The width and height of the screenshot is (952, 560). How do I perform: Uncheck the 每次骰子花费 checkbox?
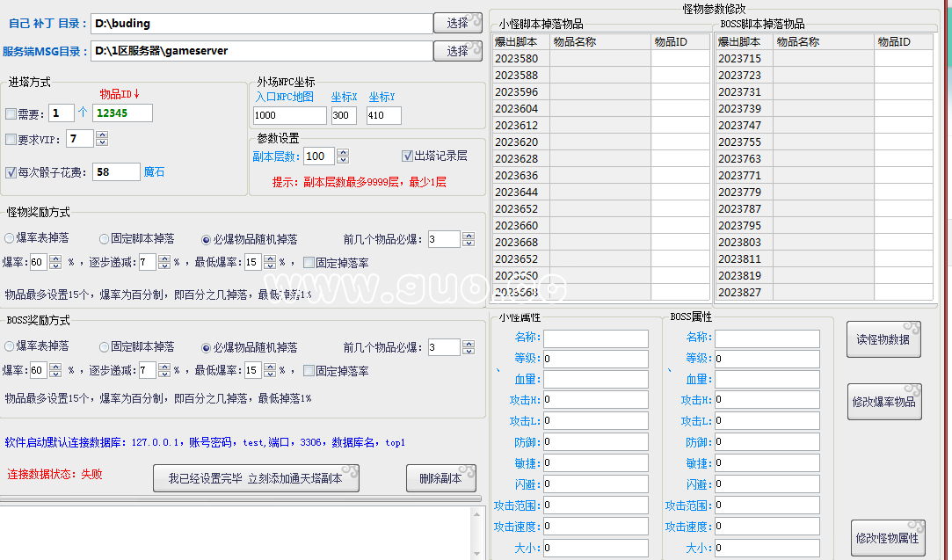(x=11, y=172)
